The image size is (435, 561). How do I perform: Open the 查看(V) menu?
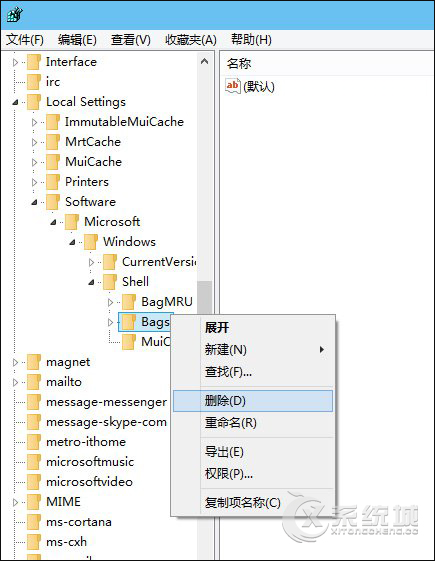pyautogui.click(x=131, y=39)
